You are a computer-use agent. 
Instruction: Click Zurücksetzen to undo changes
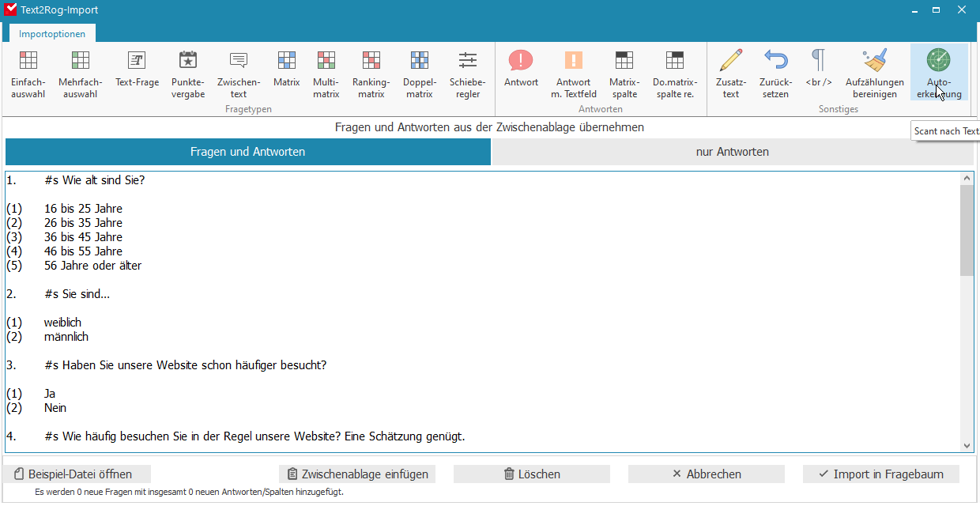775,71
